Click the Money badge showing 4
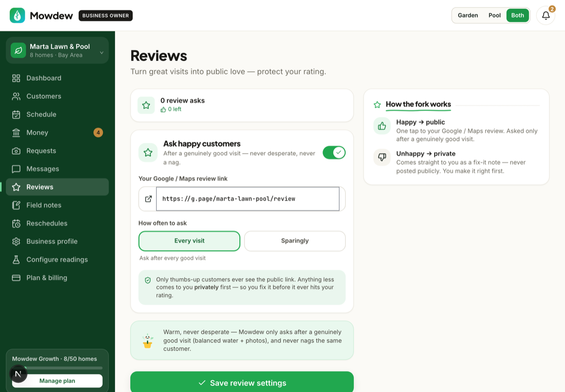565x392 pixels. pyautogui.click(x=98, y=133)
